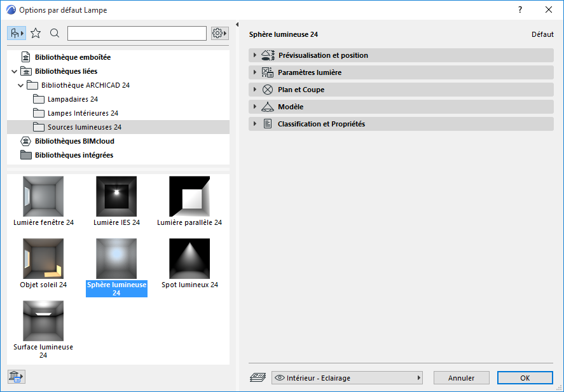Image resolution: width=564 pixels, height=392 pixels.
Task: Click the Paramètres lumière grid icon
Action: click(268, 72)
